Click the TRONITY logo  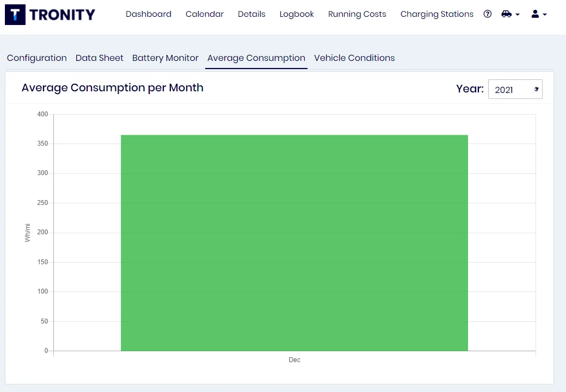point(50,15)
